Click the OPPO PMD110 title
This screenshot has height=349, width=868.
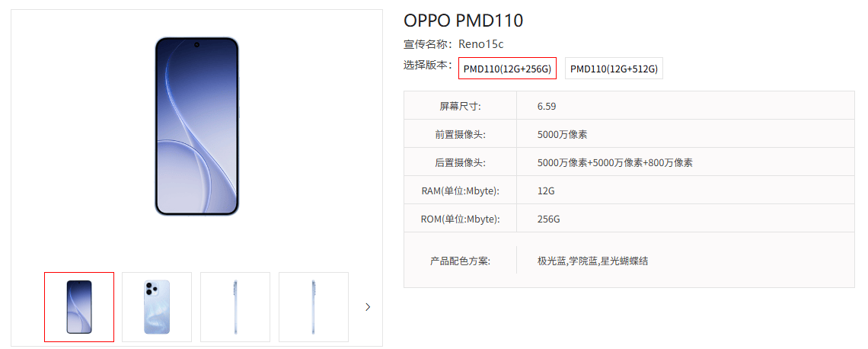pyautogui.click(x=464, y=21)
